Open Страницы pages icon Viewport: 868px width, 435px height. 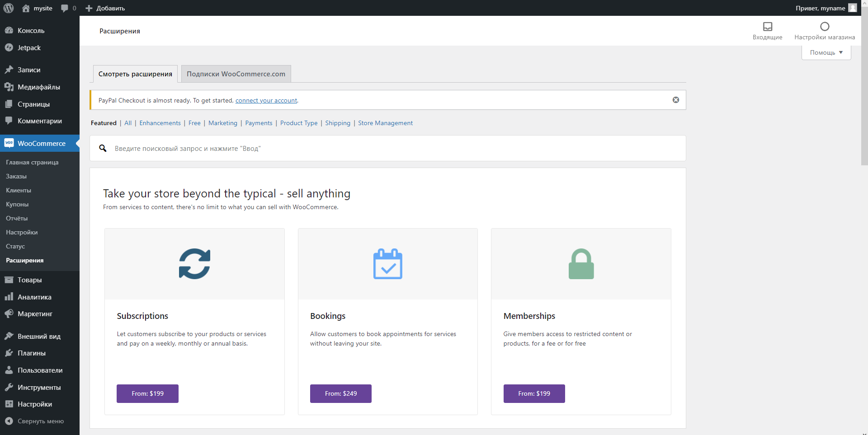coord(9,104)
